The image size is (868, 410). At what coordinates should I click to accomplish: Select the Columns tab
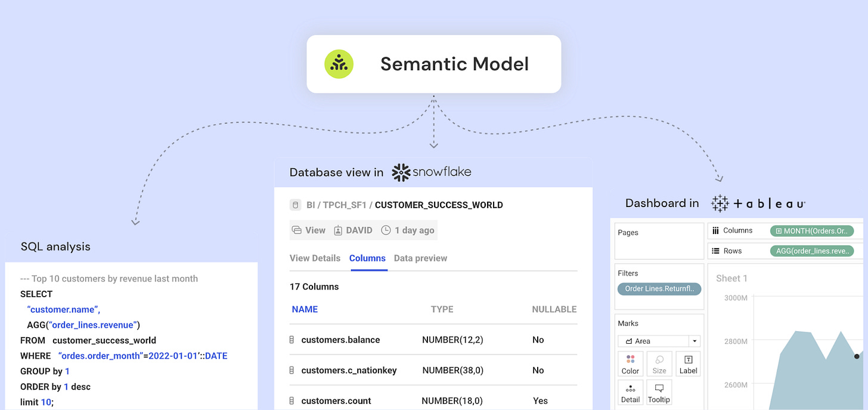(x=367, y=258)
